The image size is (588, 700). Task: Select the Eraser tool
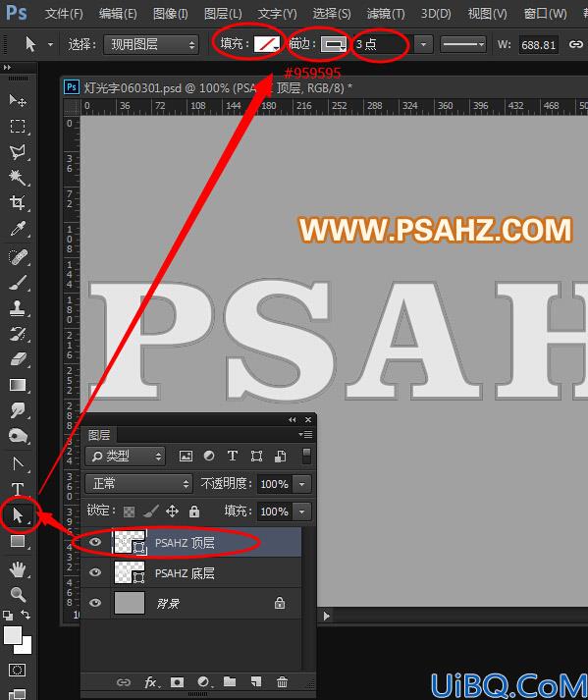(18, 359)
